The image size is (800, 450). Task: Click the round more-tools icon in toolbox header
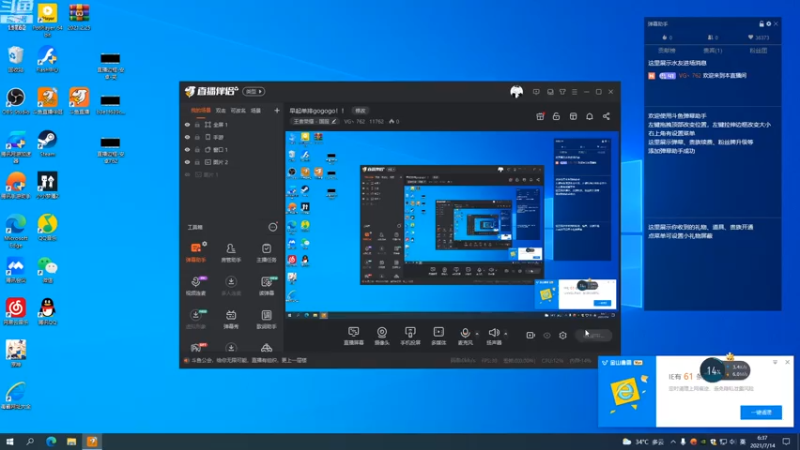coord(273,227)
